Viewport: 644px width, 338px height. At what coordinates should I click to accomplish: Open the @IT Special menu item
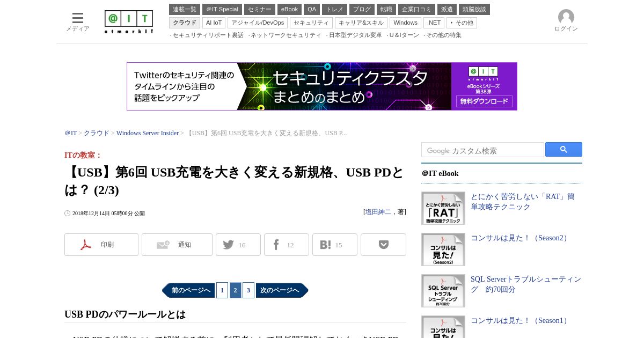coord(222,9)
